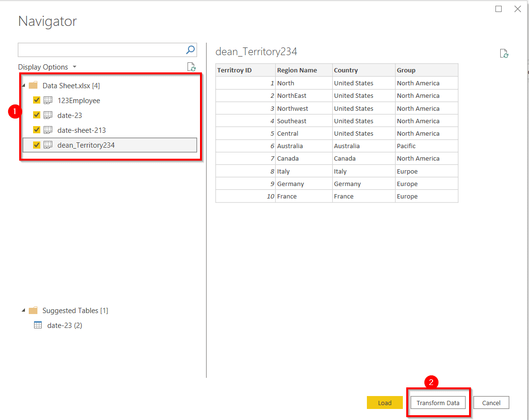Collapse the Suggested Tables node

(23, 310)
